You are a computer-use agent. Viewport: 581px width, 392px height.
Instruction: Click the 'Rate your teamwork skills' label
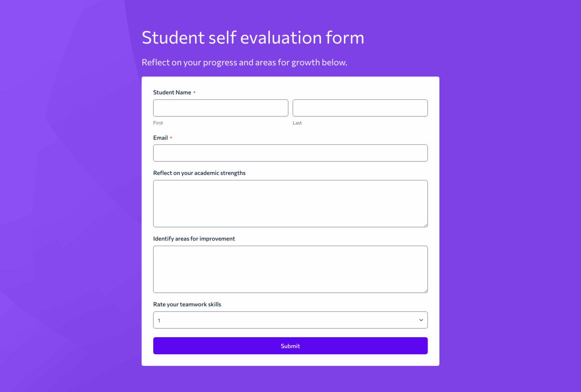tap(187, 304)
